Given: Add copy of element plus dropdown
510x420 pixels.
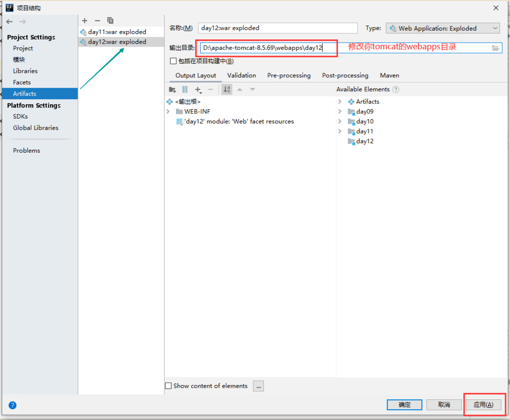Looking at the screenshot, I should pos(198,89).
